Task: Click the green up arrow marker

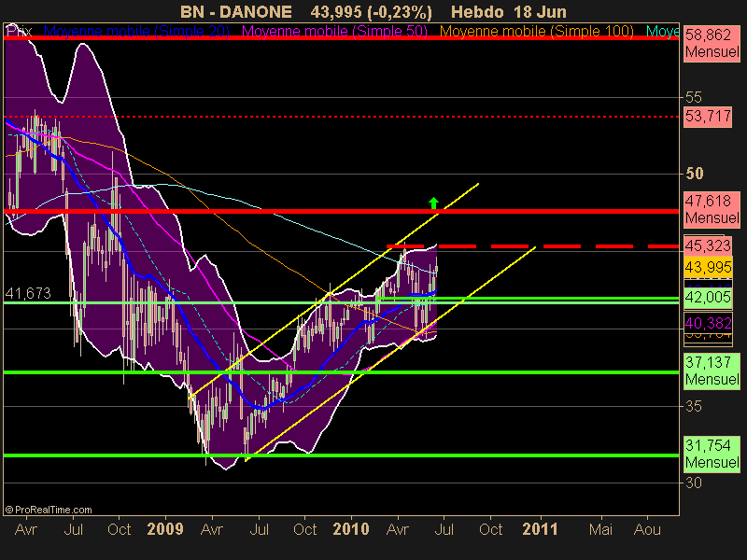Action: click(x=433, y=203)
